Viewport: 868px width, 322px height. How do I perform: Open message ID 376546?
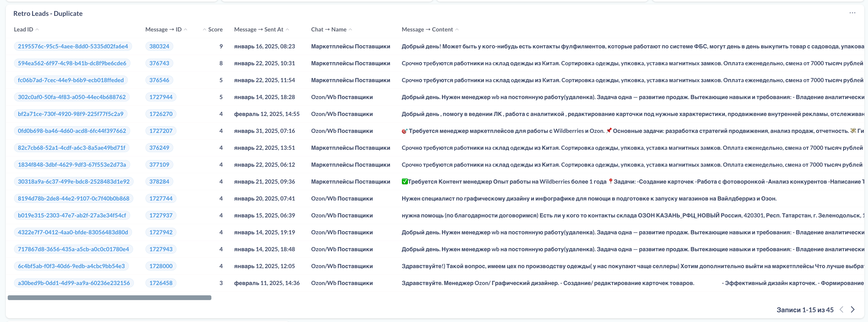coord(159,80)
